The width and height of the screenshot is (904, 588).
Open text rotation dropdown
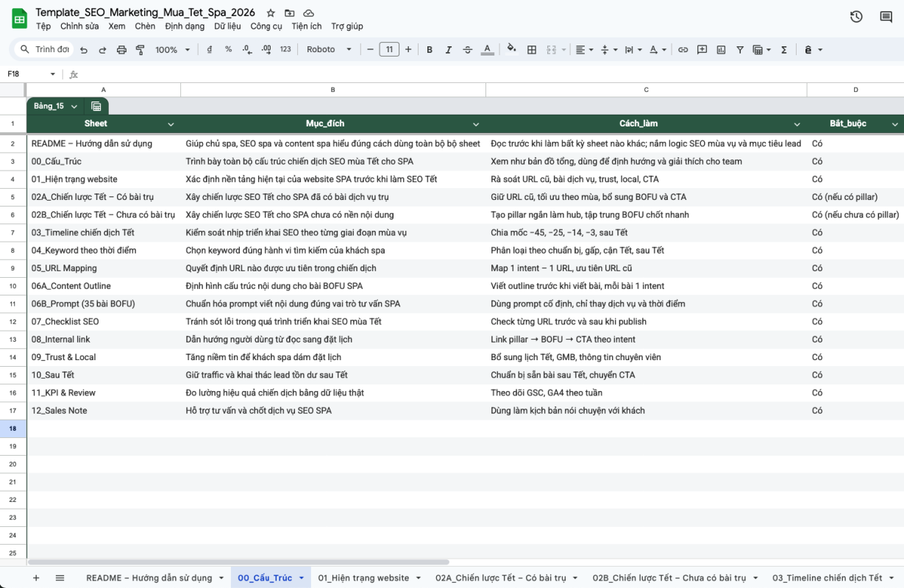658,49
